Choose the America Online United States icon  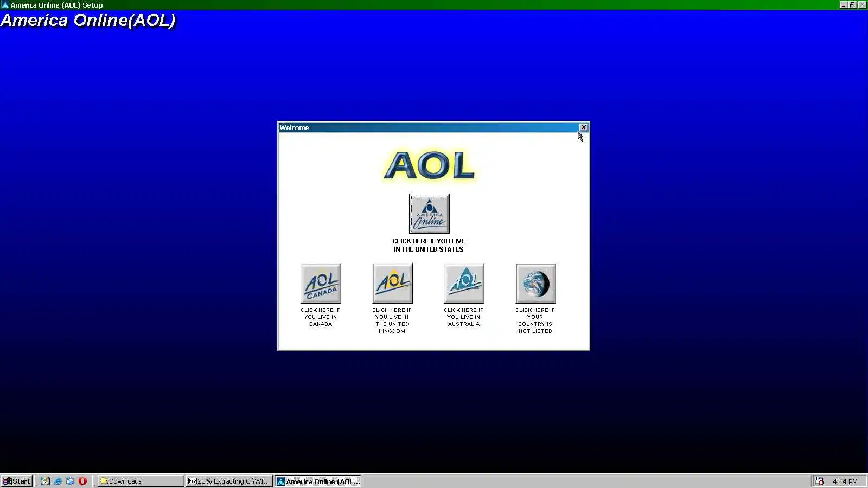[429, 214]
